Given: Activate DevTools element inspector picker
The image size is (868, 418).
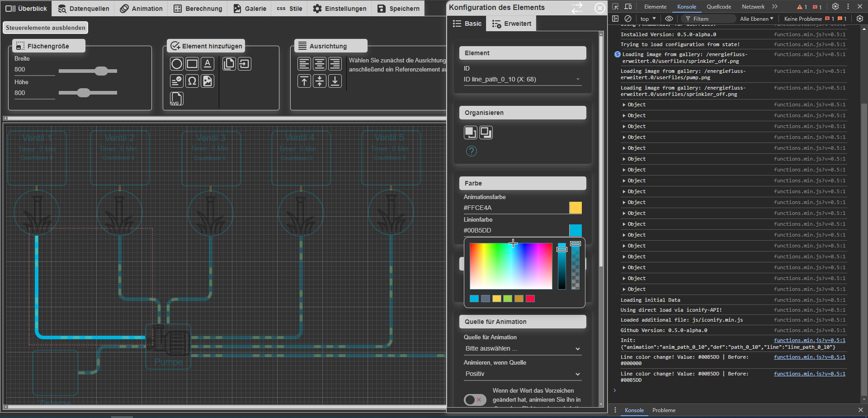Looking at the screenshot, I should pyautogui.click(x=615, y=6).
